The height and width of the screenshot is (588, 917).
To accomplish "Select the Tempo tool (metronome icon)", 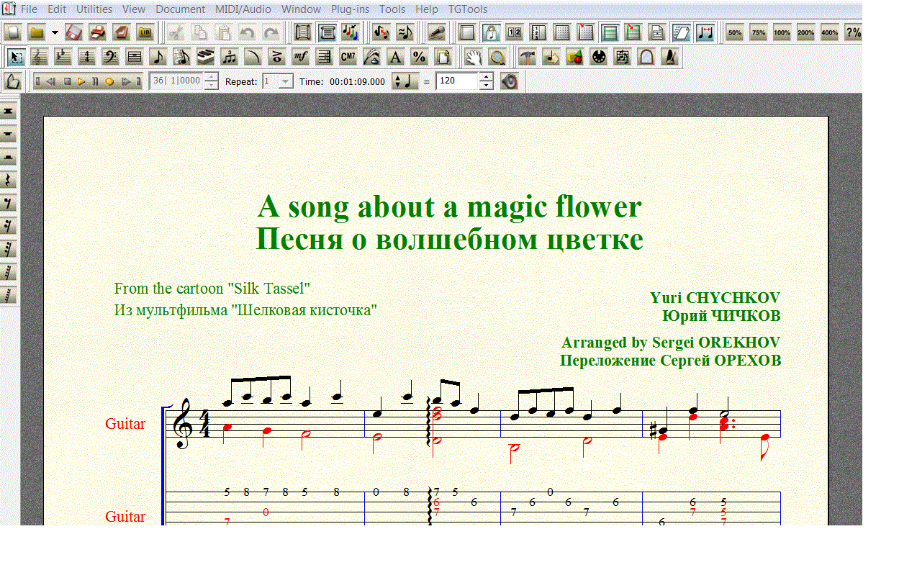I will pos(670,57).
